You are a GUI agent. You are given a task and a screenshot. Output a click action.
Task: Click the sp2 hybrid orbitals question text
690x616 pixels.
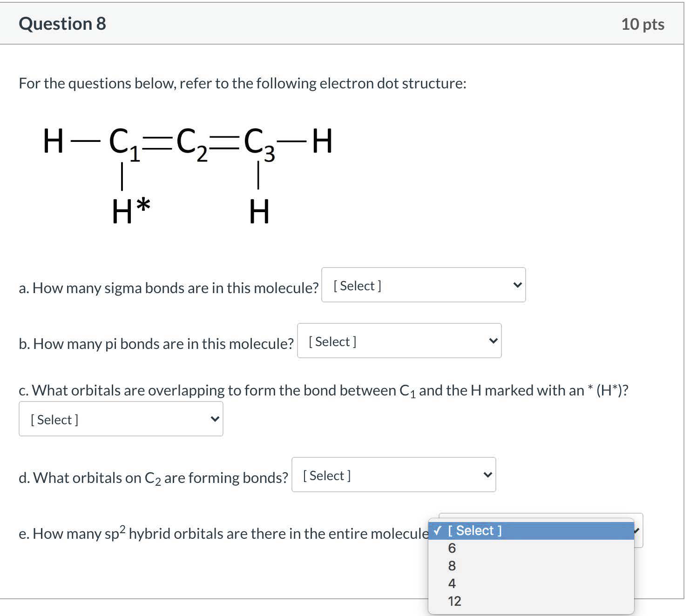(223, 534)
